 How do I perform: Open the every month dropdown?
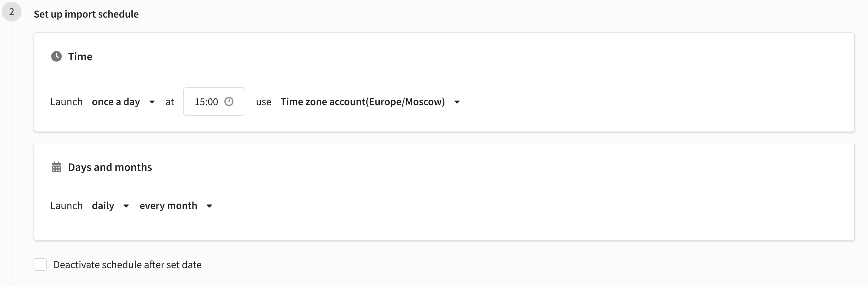(x=176, y=205)
